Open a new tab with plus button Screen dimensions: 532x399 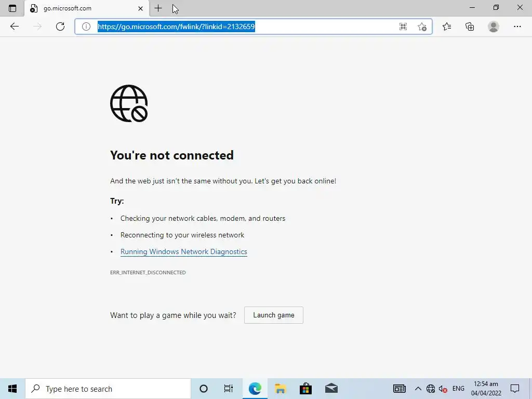click(158, 8)
